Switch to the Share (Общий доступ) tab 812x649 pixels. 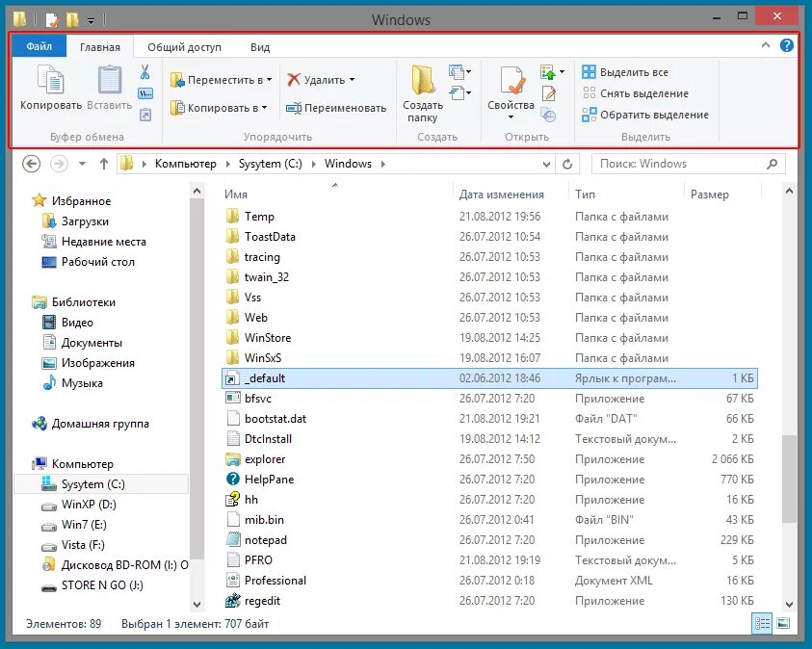point(184,47)
